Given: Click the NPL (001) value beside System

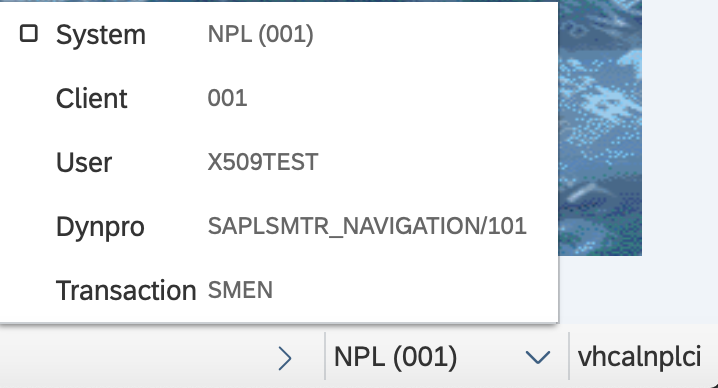Looking at the screenshot, I should [261, 34].
